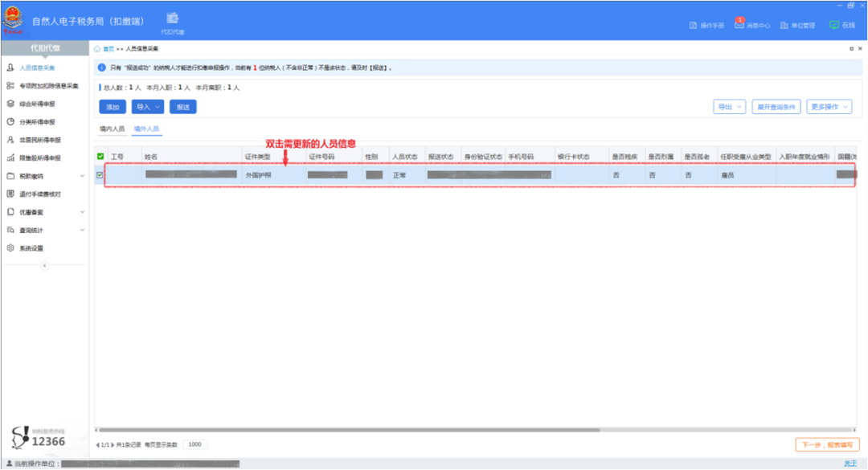
Task: Open the 操作手册 manual icon
Action: point(693,26)
